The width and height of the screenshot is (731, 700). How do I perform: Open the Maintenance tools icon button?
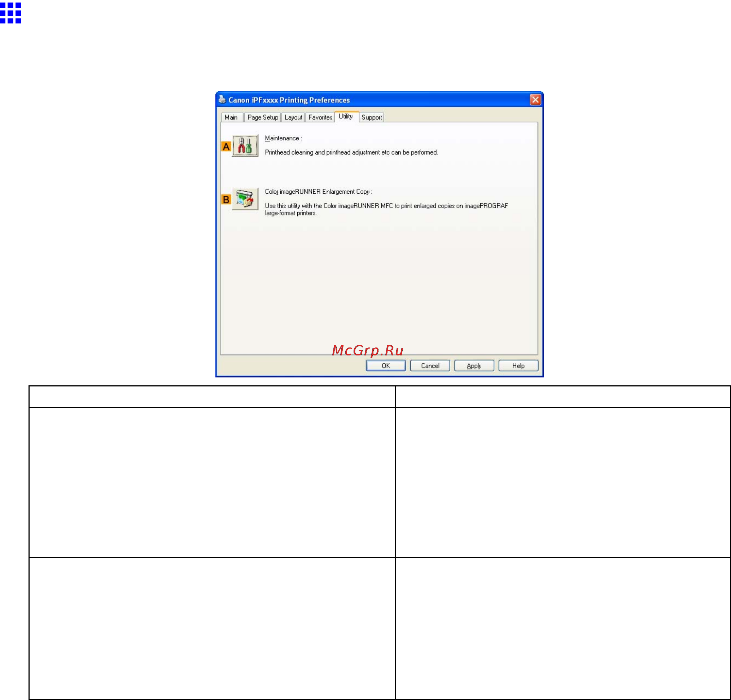point(245,145)
